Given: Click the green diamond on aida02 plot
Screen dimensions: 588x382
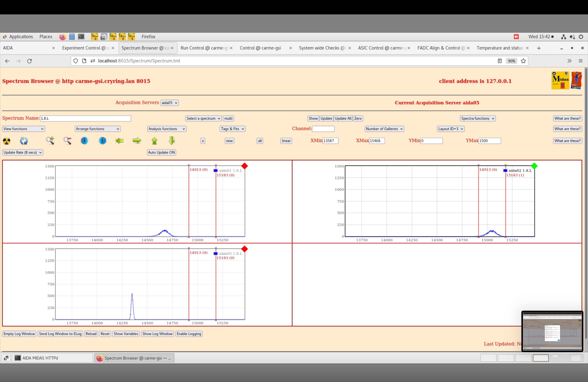Looking at the screenshot, I should coord(534,166).
